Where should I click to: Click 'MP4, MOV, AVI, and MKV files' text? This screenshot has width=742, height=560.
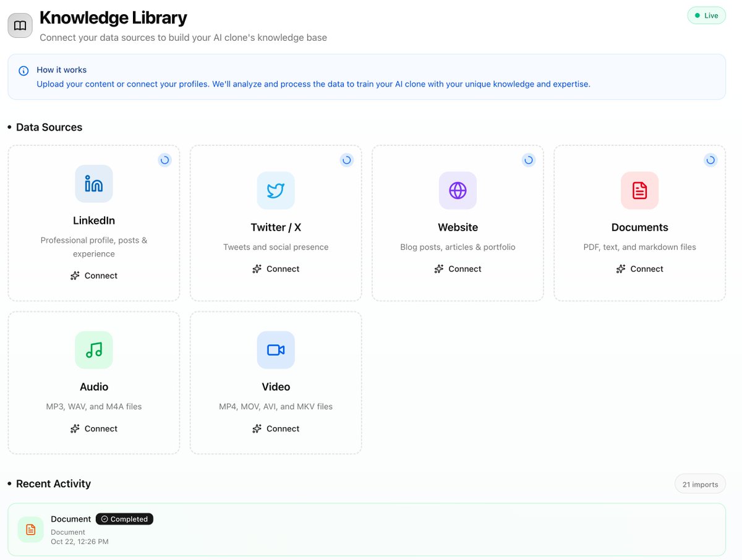click(276, 407)
